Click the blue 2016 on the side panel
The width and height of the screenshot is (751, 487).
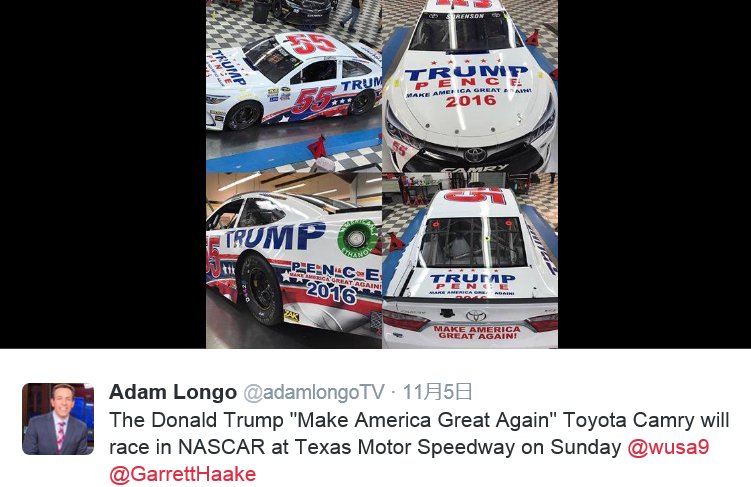pos(331,291)
